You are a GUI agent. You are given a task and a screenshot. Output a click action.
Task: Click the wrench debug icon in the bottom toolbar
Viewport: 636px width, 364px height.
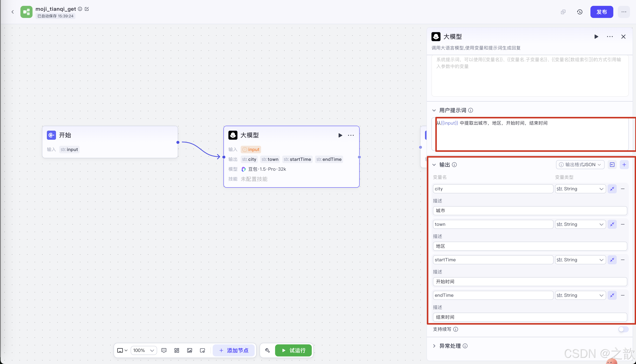267,350
